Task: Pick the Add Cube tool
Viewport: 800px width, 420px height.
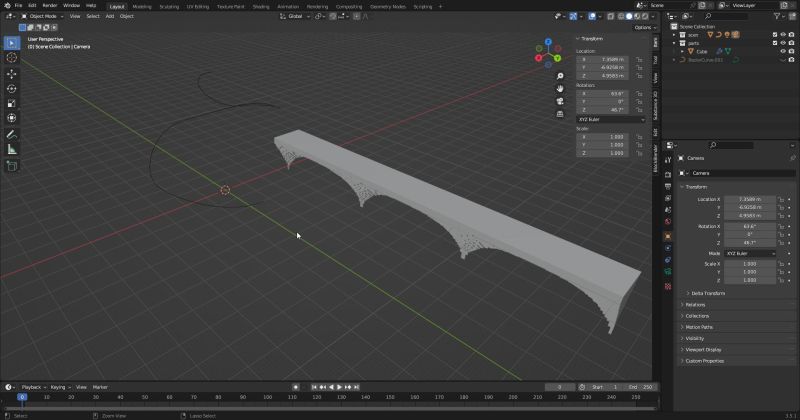Action: coord(11,166)
